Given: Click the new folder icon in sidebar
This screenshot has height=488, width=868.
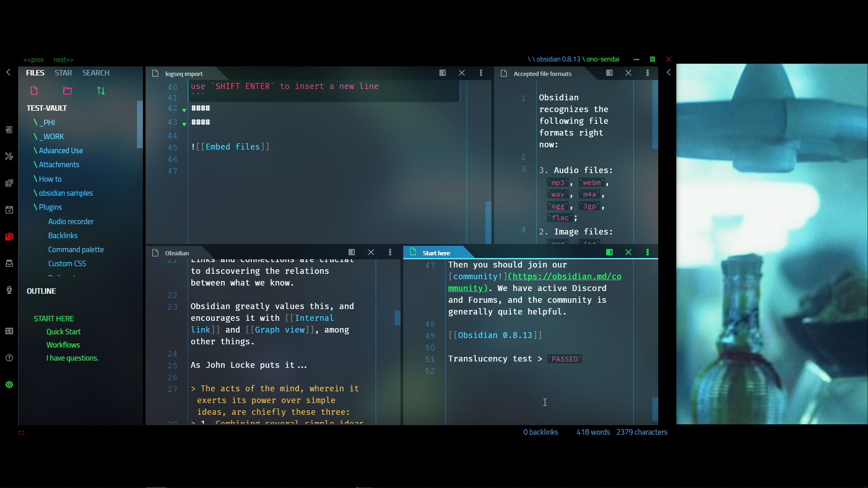Looking at the screenshot, I should (x=67, y=90).
